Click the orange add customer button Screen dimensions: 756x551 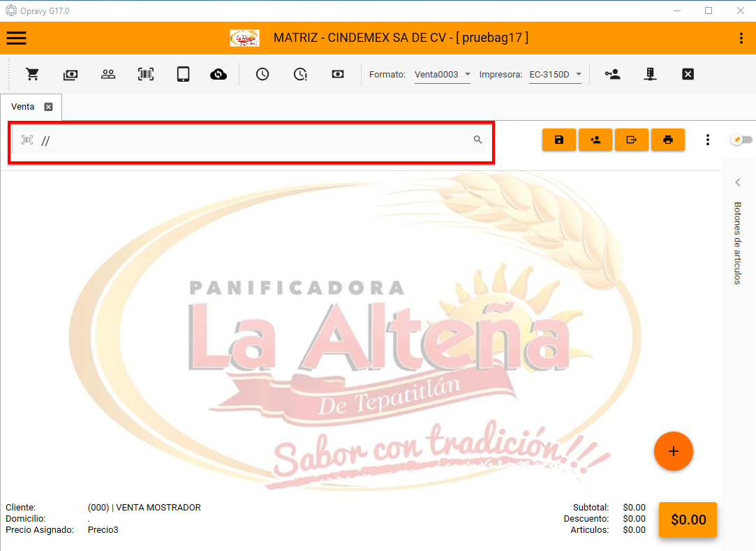pyautogui.click(x=595, y=140)
